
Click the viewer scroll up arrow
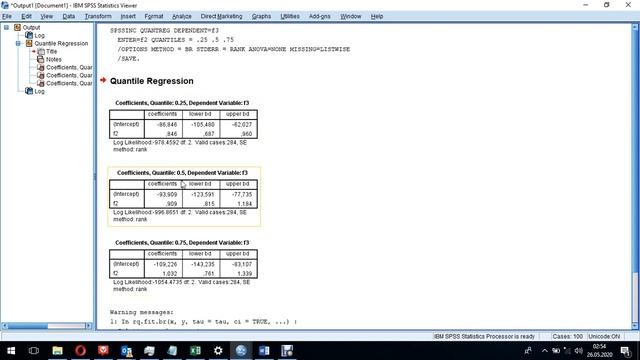click(635, 27)
